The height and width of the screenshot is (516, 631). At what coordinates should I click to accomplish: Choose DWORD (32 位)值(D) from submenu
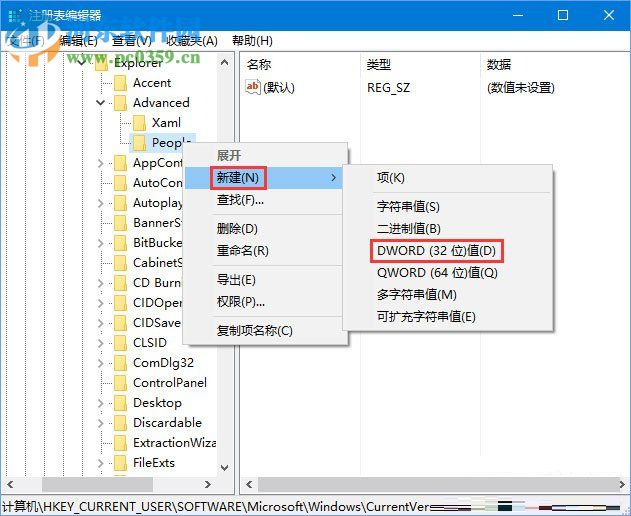coord(436,251)
